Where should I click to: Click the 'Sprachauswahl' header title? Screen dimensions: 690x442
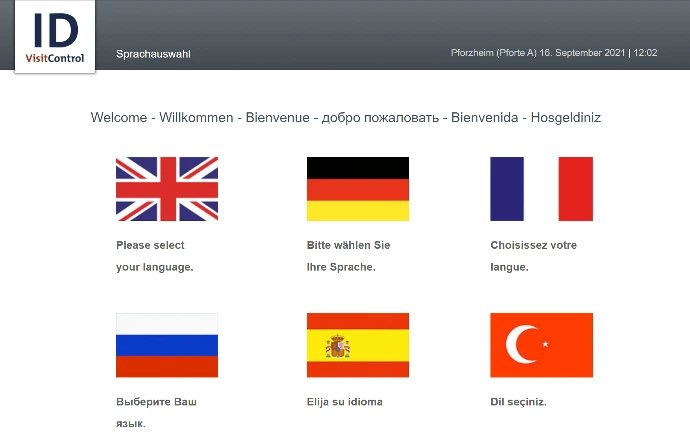pos(153,53)
